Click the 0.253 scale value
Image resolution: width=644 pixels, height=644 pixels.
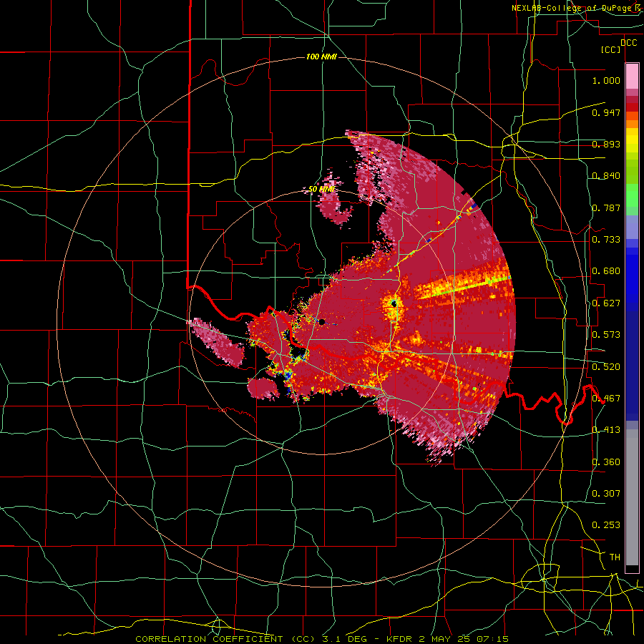pos(606,525)
